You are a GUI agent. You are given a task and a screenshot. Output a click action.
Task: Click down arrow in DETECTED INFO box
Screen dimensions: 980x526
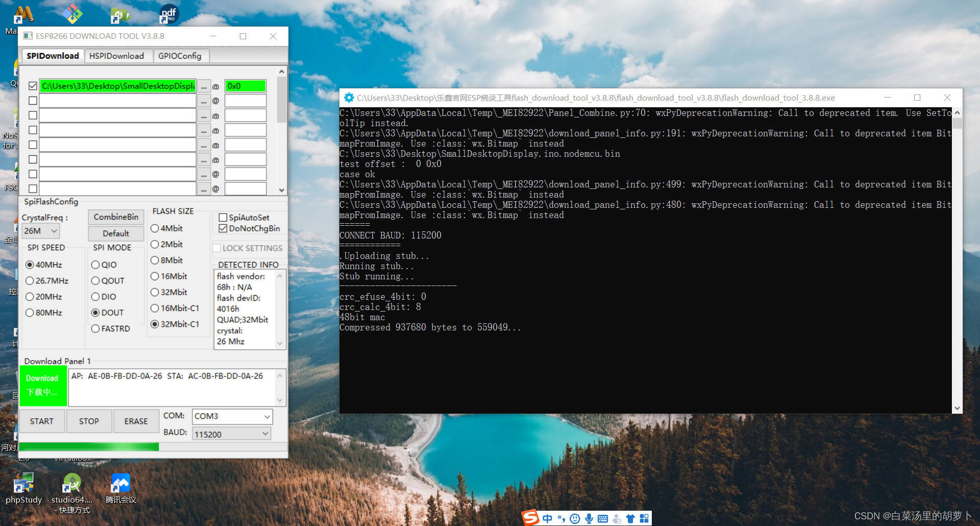280,344
